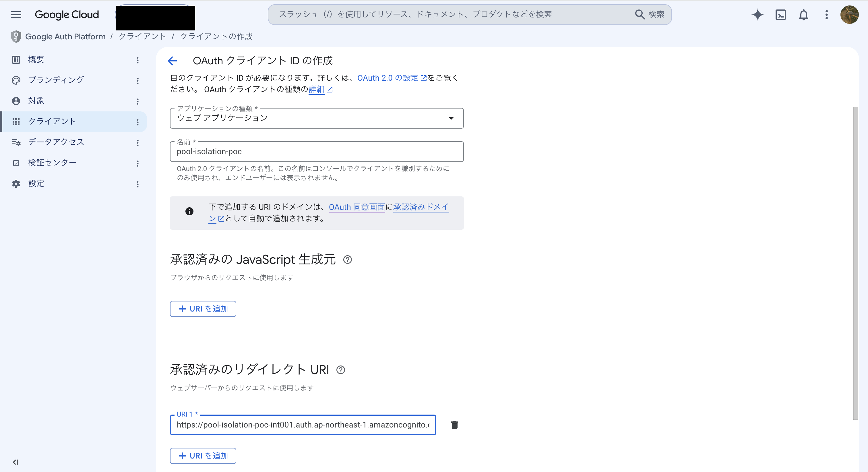Add a JavaScript origin URI

pyautogui.click(x=203, y=309)
